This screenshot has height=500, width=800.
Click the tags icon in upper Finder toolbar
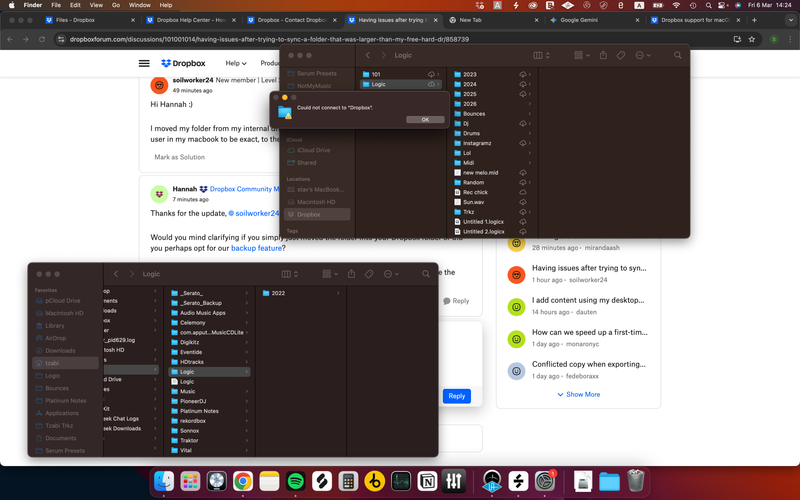click(621, 56)
